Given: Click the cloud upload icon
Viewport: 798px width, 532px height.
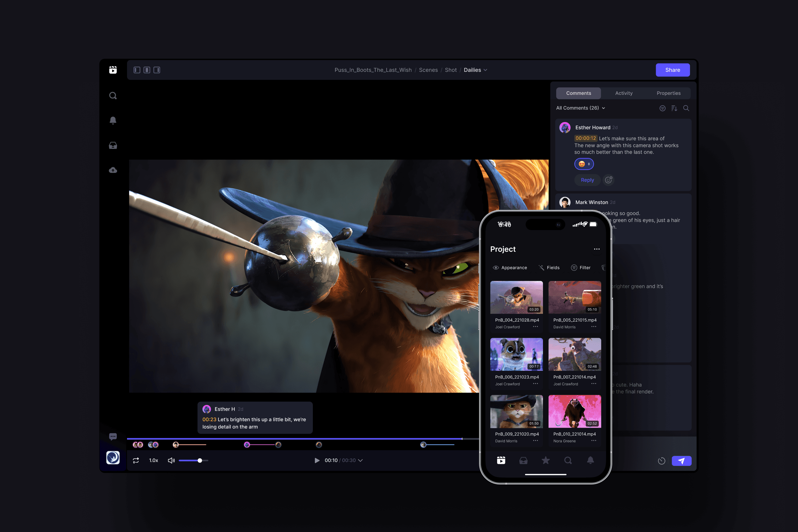Looking at the screenshot, I should click(113, 170).
